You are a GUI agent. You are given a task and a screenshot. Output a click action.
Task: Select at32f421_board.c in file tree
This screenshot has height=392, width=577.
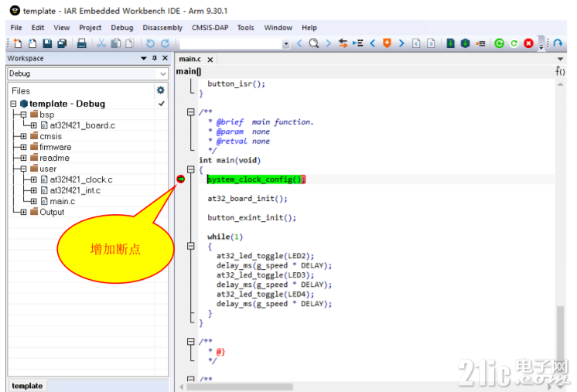[83, 125]
